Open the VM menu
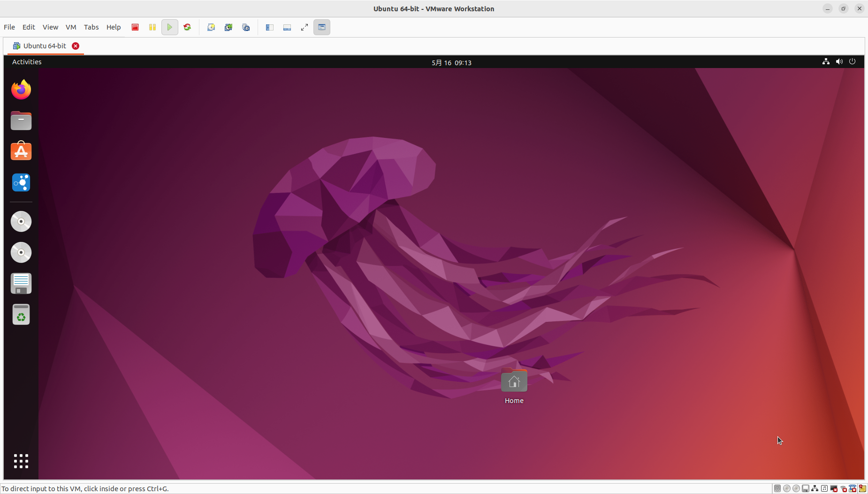Screen dimensions: 868x494 tap(71, 27)
